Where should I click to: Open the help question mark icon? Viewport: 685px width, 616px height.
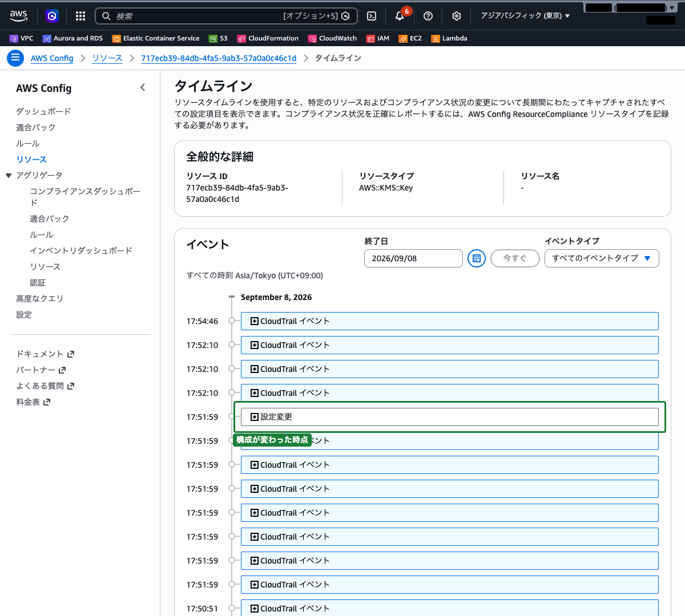pos(428,16)
